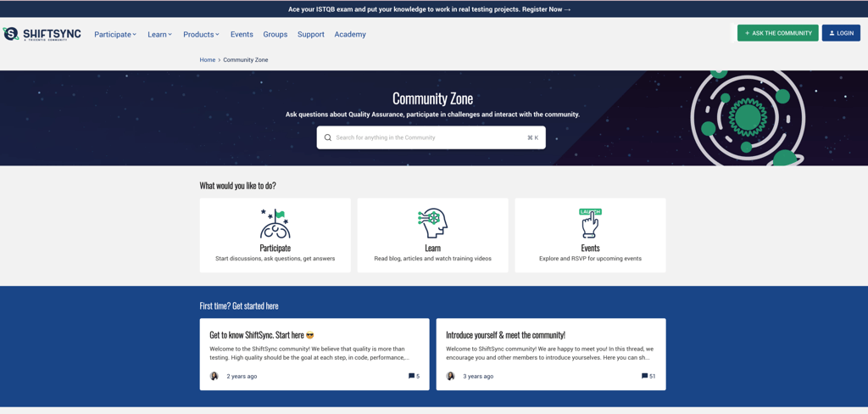
Task: Click excerpt beginning "Welcome to ShiftSync community! We are happy"
Action: 550,354
